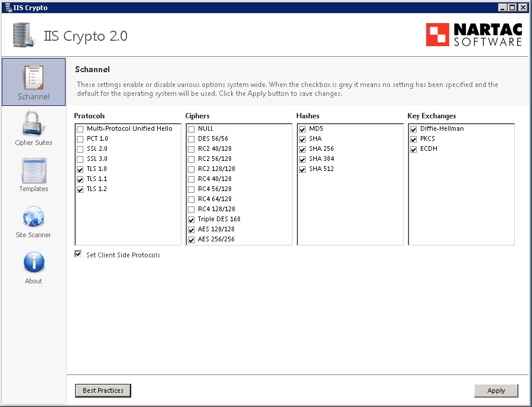This screenshot has height=407, width=532.
Task: Uncheck ECDH key exchange
Action: [x=414, y=149]
